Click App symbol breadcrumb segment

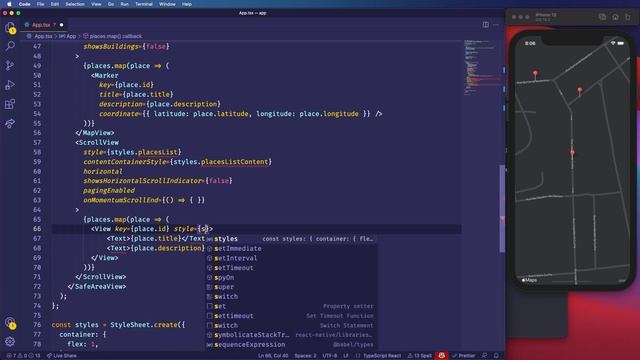pyautogui.click(x=68, y=36)
